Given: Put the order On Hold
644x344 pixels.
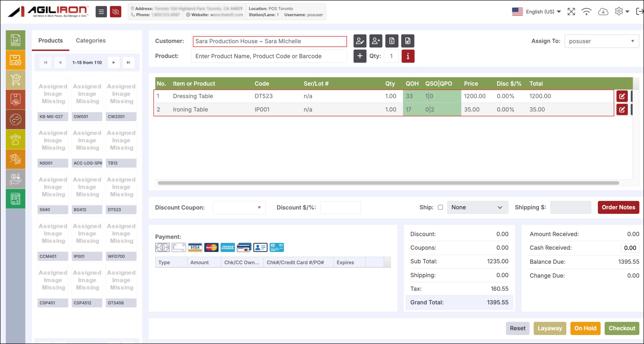Looking at the screenshot, I should 585,328.
